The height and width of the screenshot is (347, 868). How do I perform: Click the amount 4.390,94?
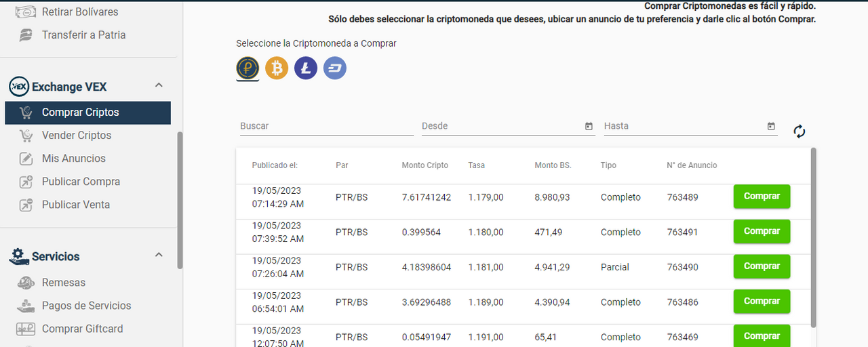[552, 302]
